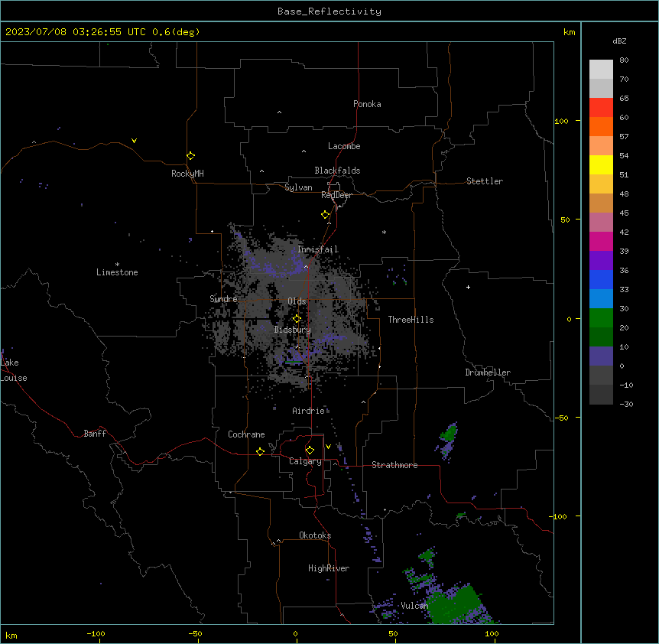The image size is (659, 644).
Task: Click the -100 tick label on the horizontal axis
Action: click(96, 633)
